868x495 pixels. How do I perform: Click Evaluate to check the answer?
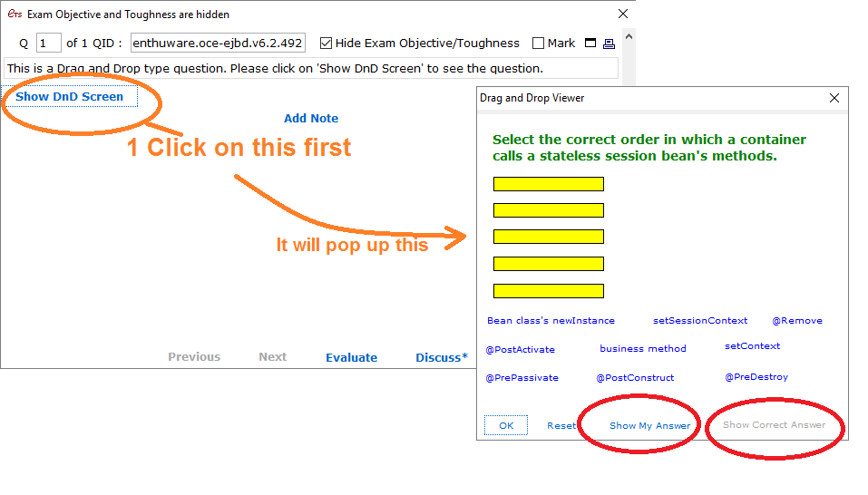(x=351, y=357)
